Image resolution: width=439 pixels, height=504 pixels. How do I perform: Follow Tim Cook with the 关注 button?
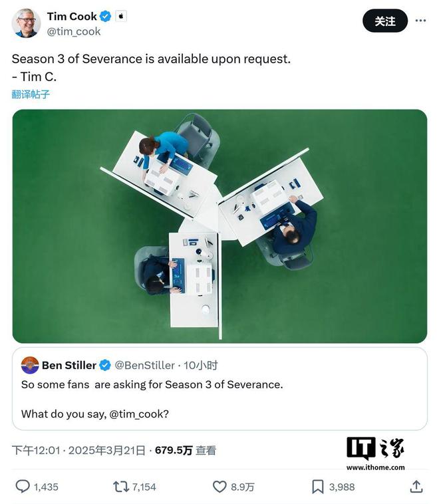(385, 21)
